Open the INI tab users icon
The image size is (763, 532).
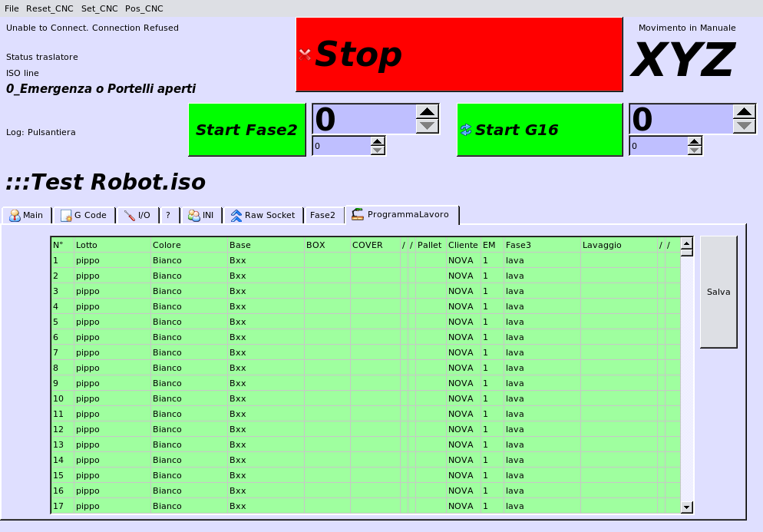click(x=193, y=216)
